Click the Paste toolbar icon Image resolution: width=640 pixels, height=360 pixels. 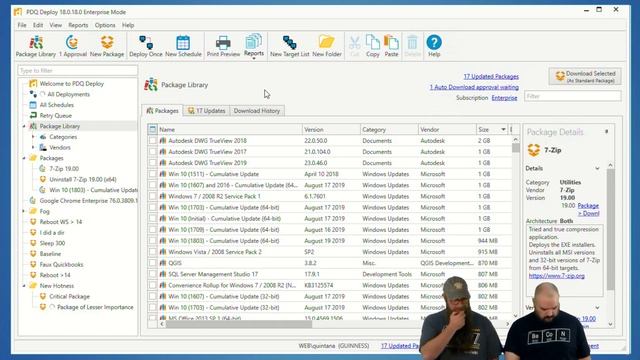point(391,46)
